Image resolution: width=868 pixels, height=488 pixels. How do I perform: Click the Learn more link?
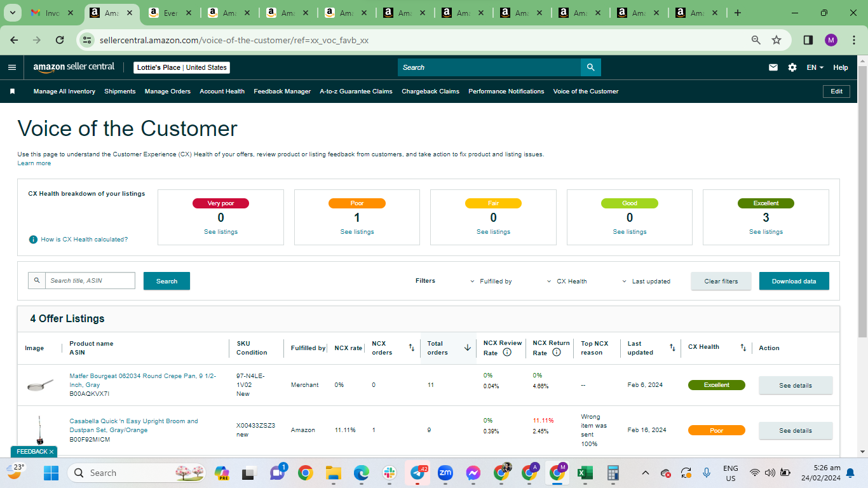click(x=34, y=163)
